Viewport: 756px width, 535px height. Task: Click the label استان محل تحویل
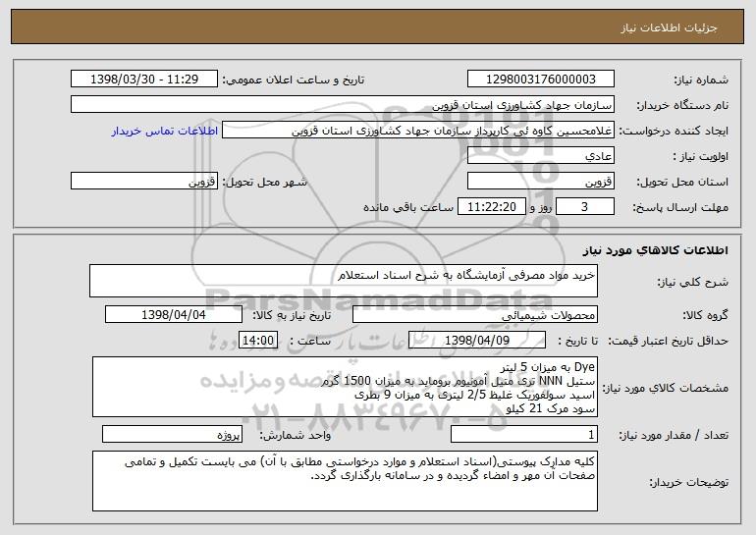pos(682,183)
